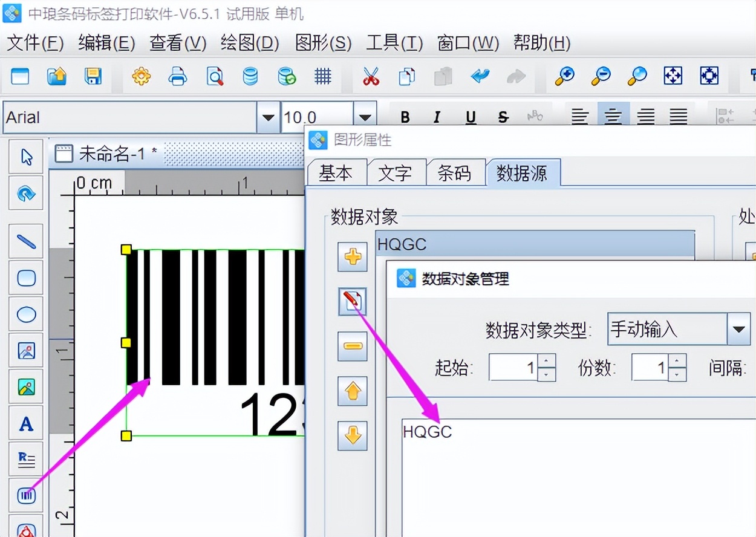
Task: Open the 编辑(E) menu
Action: [106, 43]
